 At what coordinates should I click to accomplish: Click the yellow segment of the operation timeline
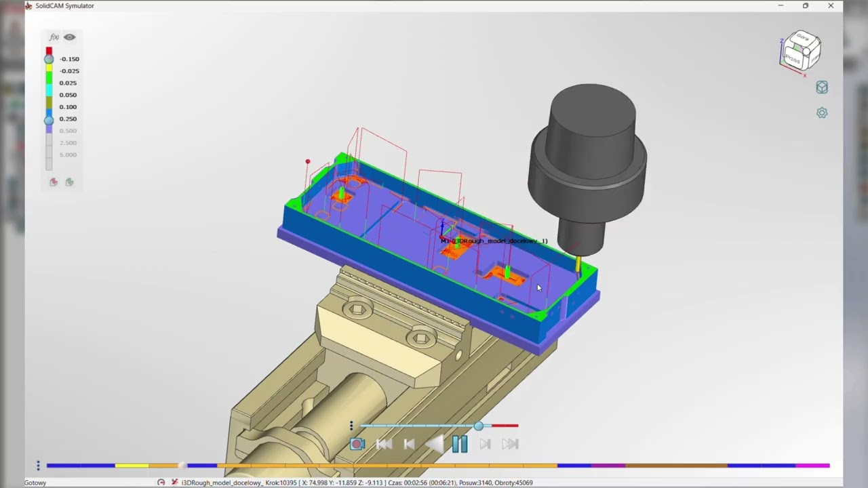click(x=132, y=466)
